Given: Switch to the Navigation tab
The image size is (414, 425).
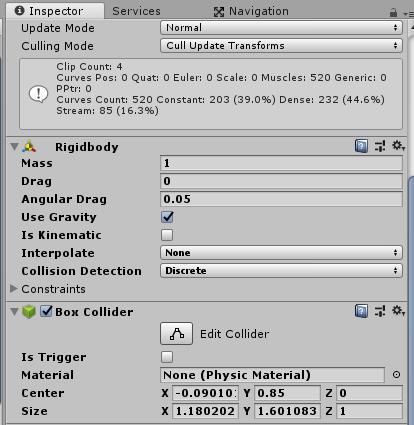Looking at the screenshot, I should [x=251, y=11].
